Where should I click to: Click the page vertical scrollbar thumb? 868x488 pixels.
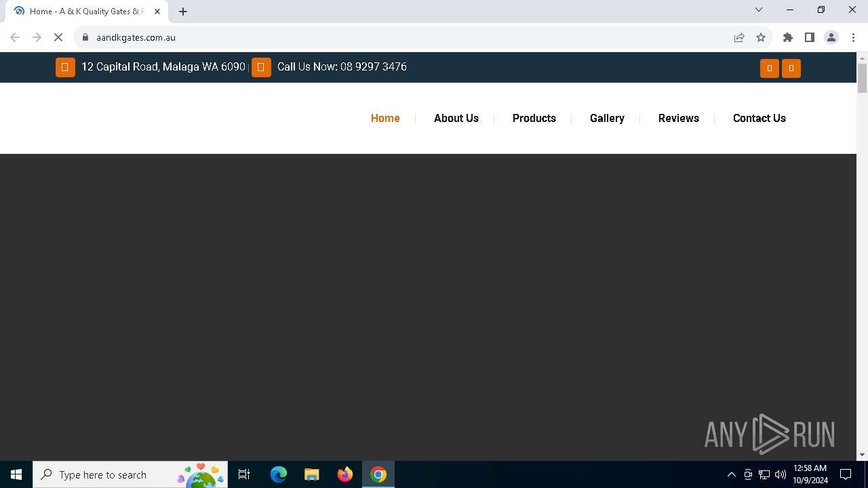coord(862,78)
